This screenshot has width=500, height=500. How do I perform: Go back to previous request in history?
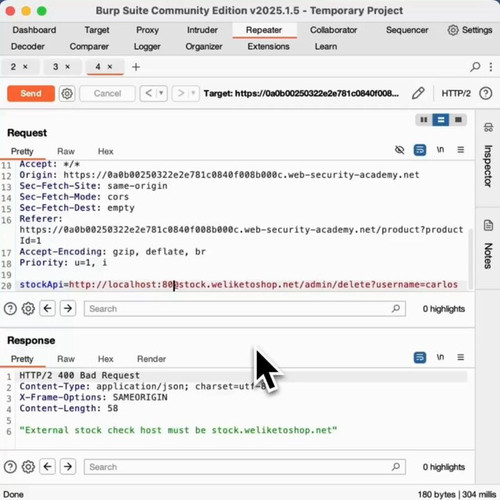pos(148,93)
